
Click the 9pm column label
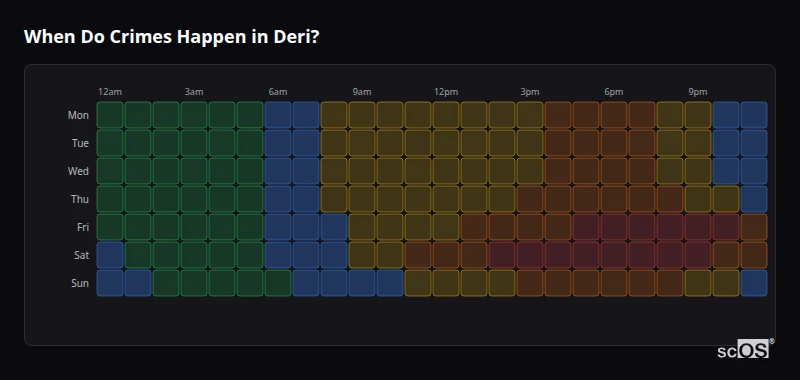(698, 92)
